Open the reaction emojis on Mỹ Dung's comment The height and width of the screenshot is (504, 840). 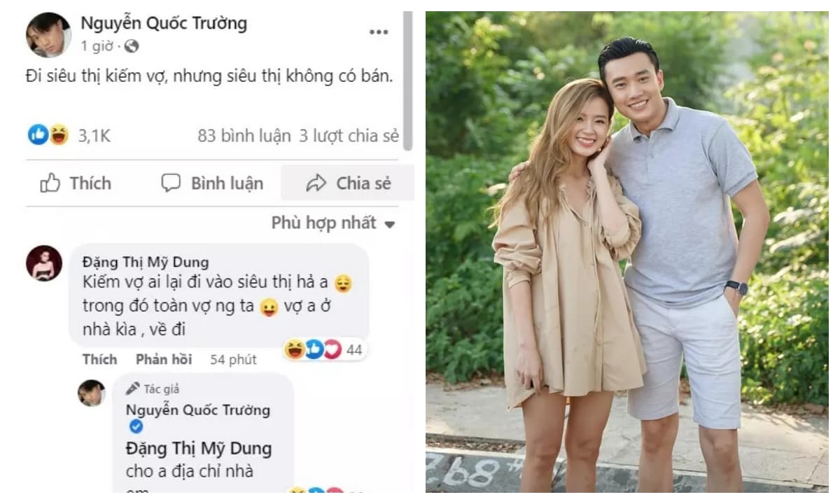click(x=314, y=349)
